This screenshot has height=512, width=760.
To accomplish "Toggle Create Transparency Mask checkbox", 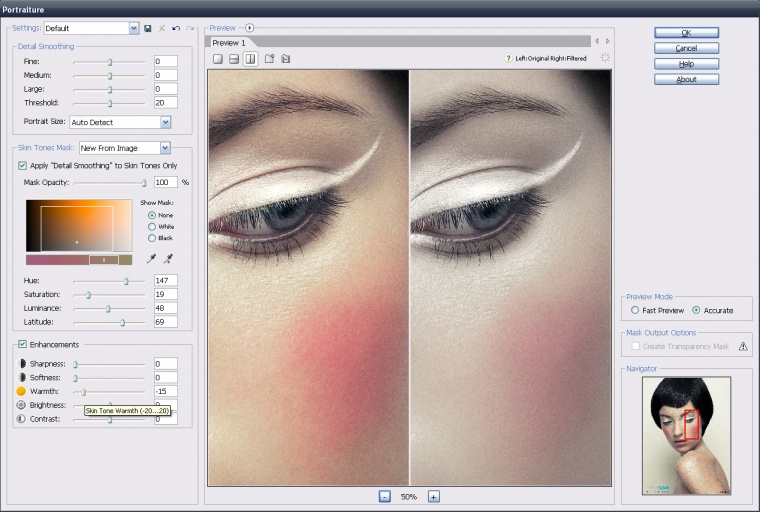I will coord(635,346).
